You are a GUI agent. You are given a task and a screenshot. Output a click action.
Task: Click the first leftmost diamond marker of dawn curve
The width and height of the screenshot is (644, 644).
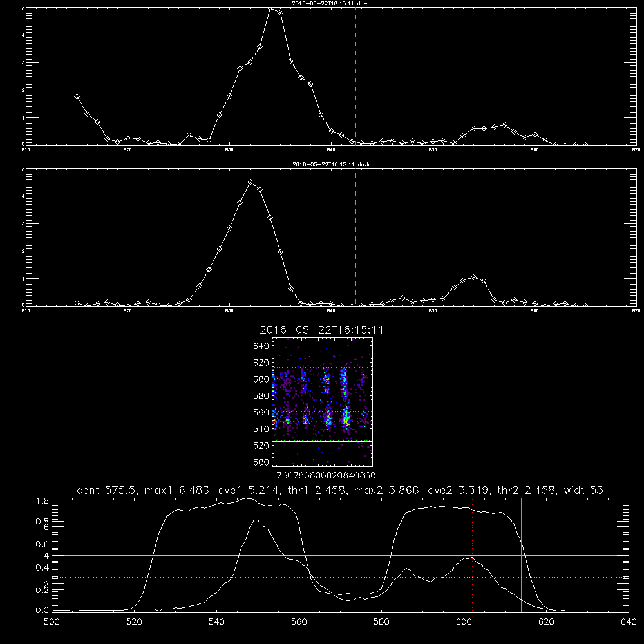(x=77, y=96)
